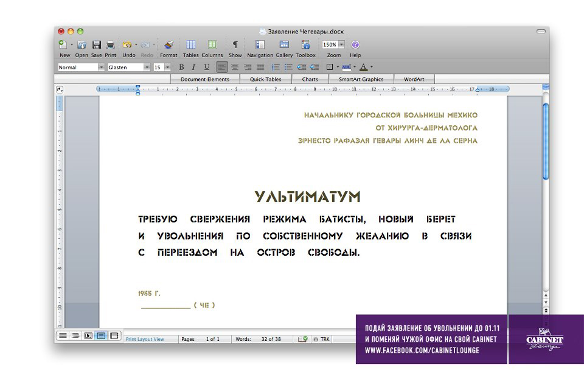Open the Navigation pane
Image resolution: width=584 pixels, height=392 pixels.
[260, 44]
